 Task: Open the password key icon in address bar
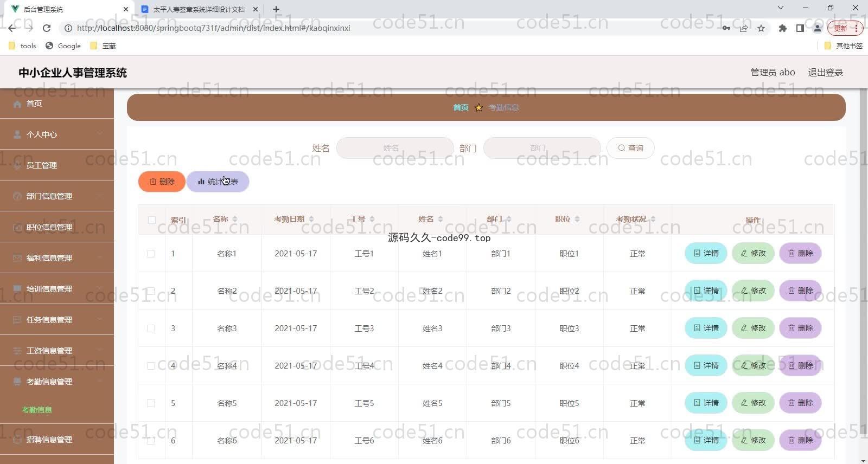pos(726,28)
